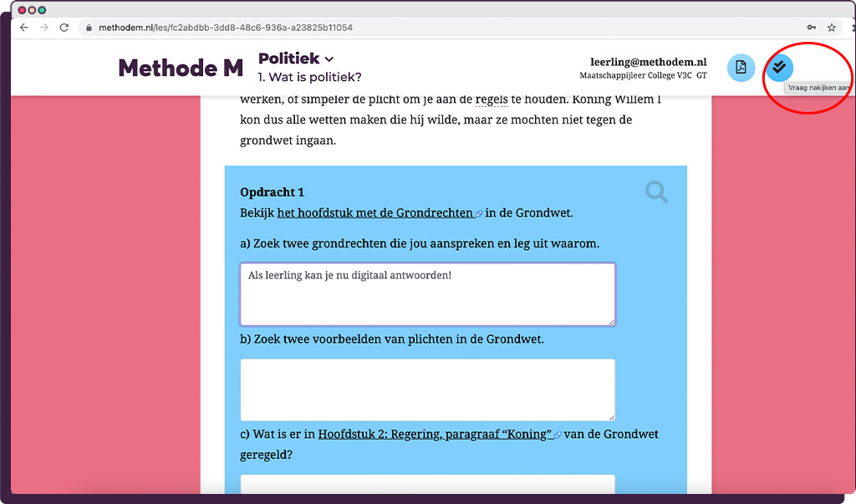Click the red macOS close button
Viewport: 856px width, 504px height.
coord(22,10)
